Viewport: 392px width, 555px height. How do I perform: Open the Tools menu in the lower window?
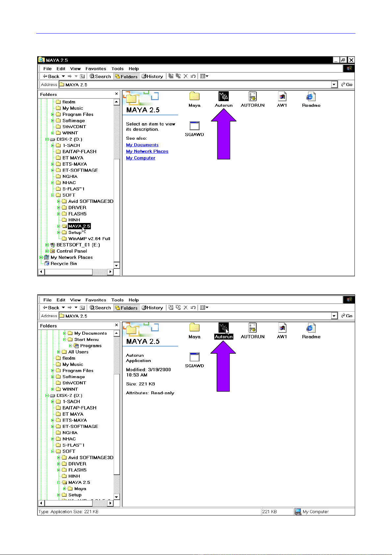pos(117,300)
